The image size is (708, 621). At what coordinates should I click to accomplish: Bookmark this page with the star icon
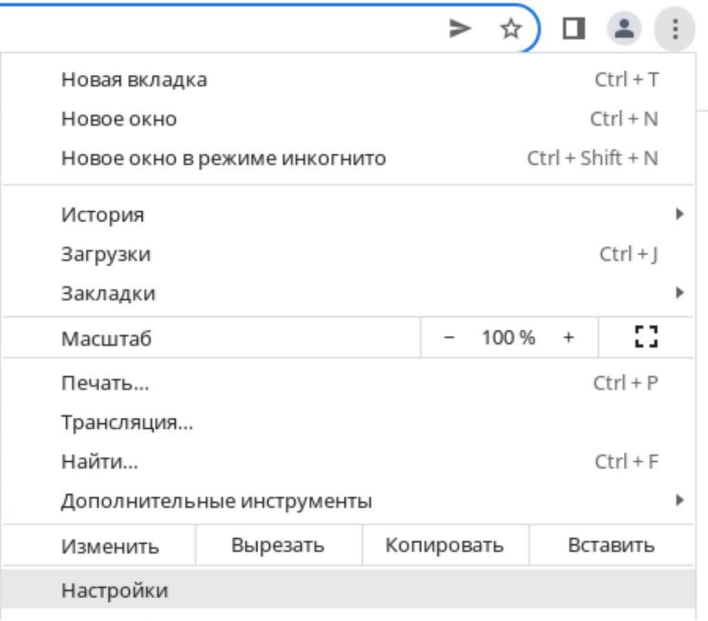511,29
